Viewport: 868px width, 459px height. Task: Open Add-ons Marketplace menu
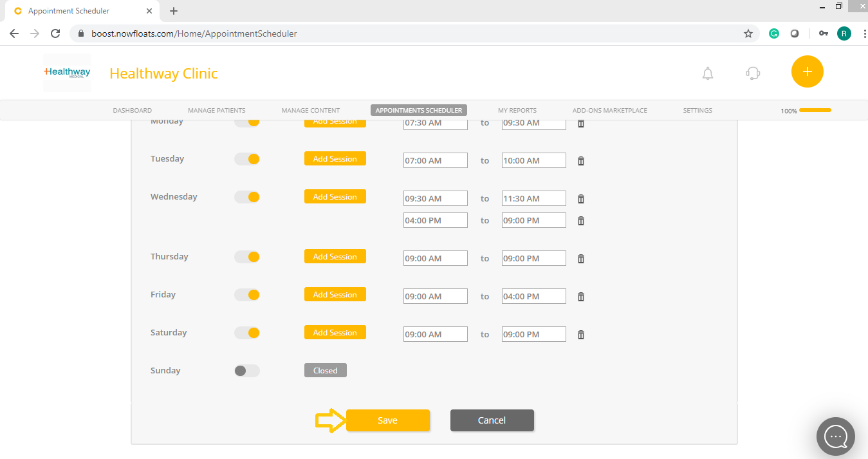point(610,110)
